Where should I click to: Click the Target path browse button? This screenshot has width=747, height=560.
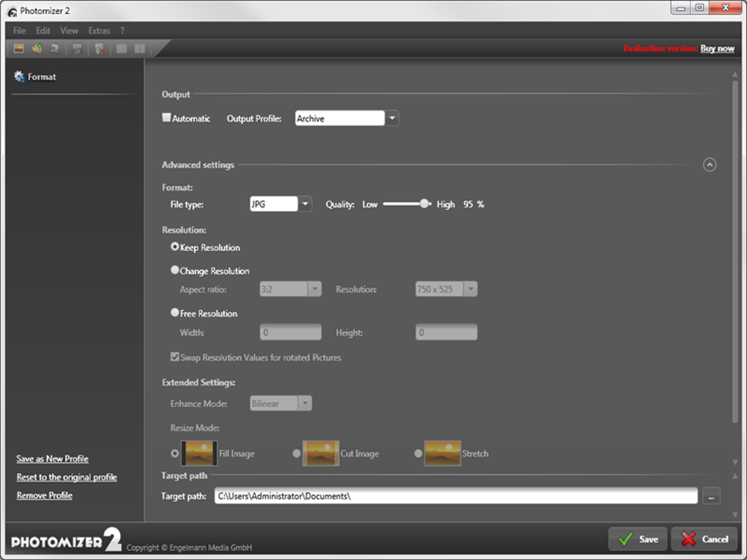[x=711, y=496]
